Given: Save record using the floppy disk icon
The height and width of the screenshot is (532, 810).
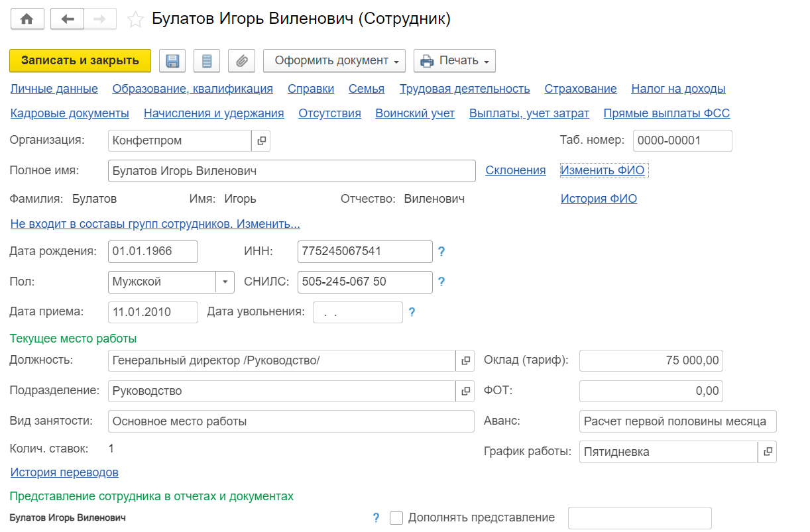Looking at the screenshot, I should pyautogui.click(x=173, y=61).
